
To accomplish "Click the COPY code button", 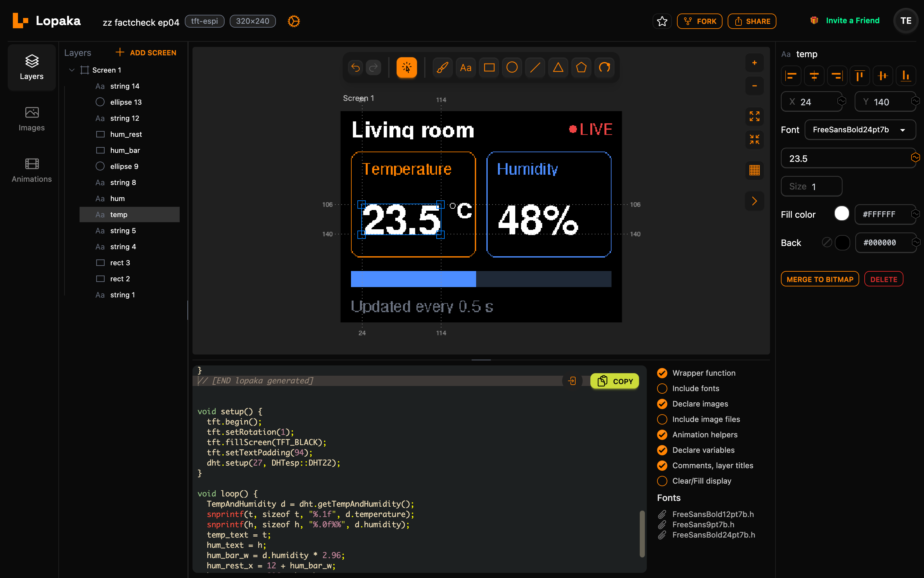I will 615,381.
